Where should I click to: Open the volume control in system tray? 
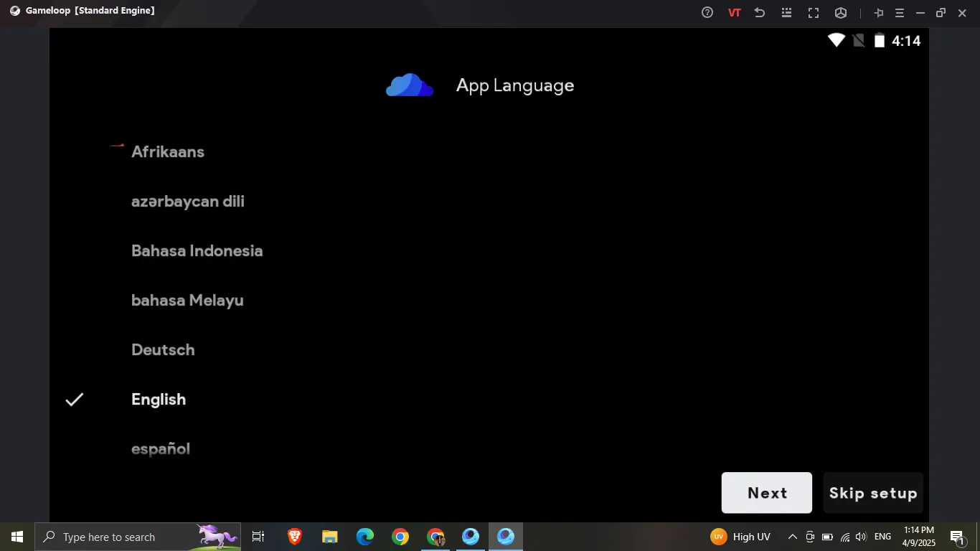point(861,537)
